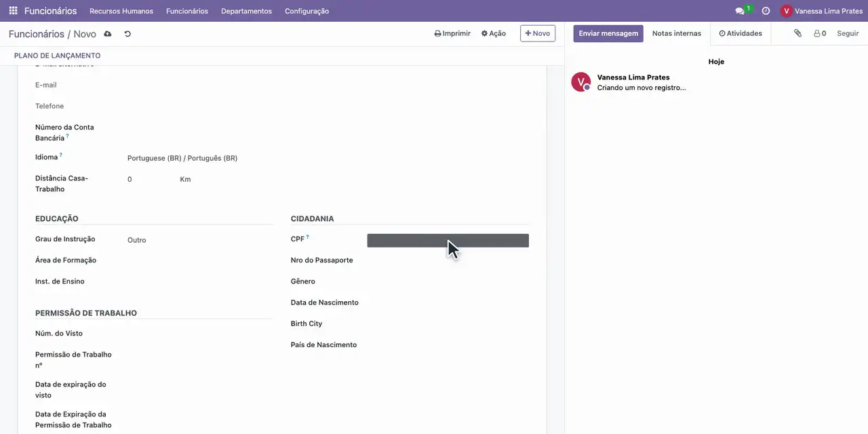Click the Nro do Passaporte label

pyautogui.click(x=322, y=260)
